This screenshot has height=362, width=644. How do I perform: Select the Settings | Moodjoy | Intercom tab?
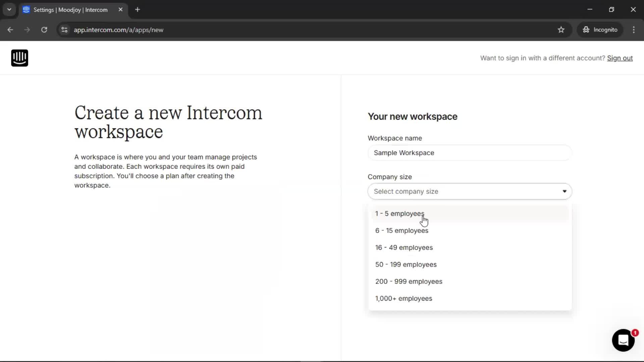[x=73, y=10]
